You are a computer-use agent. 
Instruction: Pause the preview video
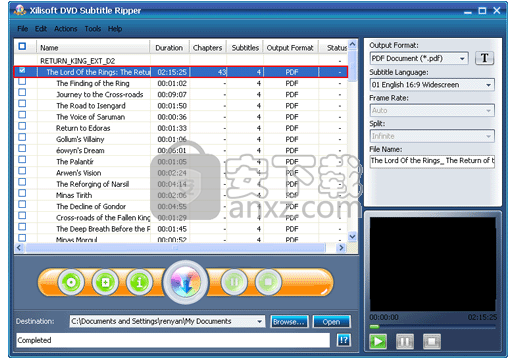pos(405,341)
